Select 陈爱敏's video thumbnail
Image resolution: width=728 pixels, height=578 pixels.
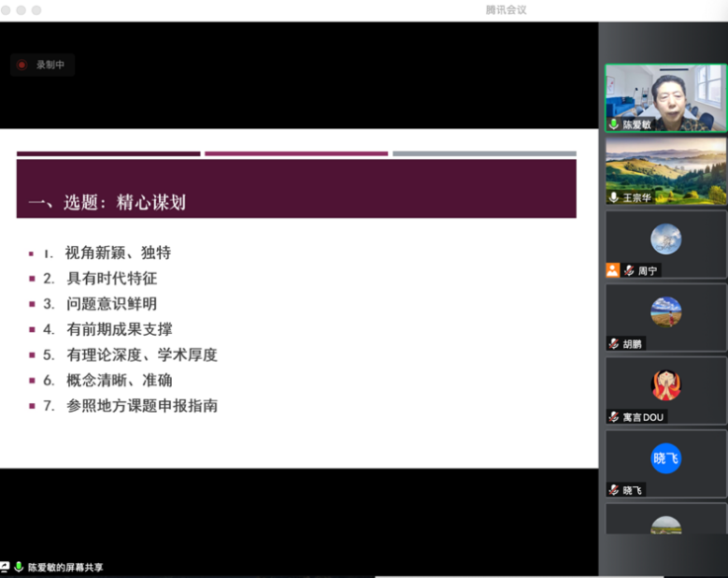click(665, 96)
